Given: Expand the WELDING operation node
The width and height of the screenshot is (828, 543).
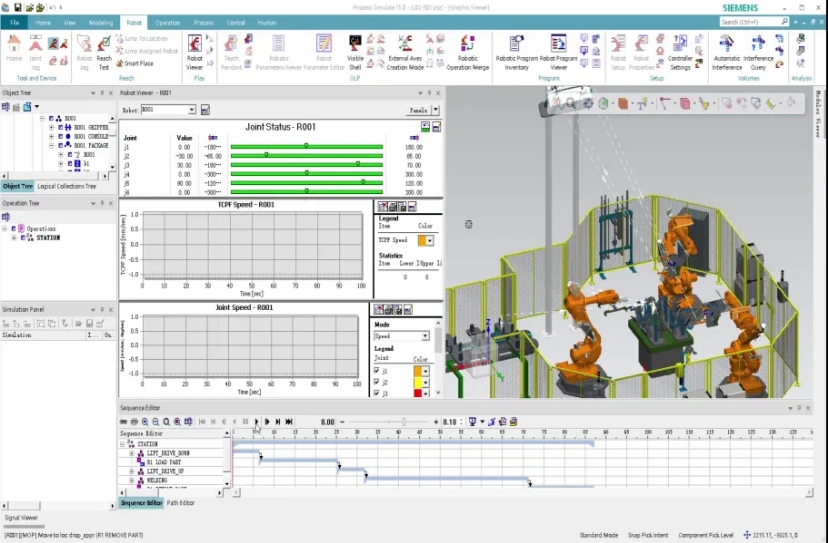Looking at the screenshot, I should pyautogui.click(x=131, y=480).
